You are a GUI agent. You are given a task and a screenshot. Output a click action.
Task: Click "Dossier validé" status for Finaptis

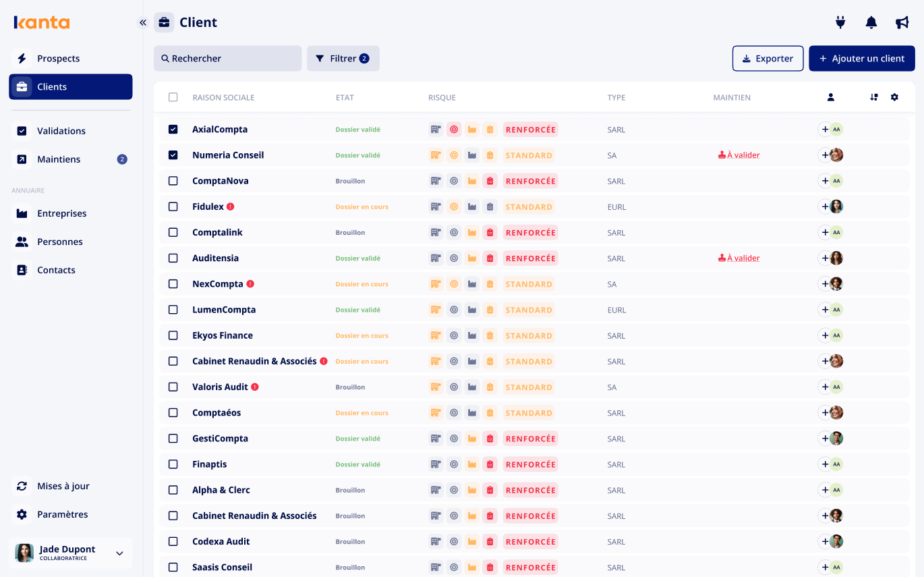[x=358, y=465]
